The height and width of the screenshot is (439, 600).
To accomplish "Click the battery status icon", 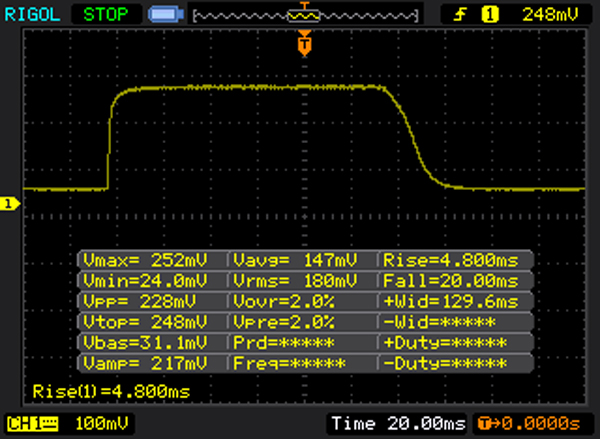I will pos(163,15).
